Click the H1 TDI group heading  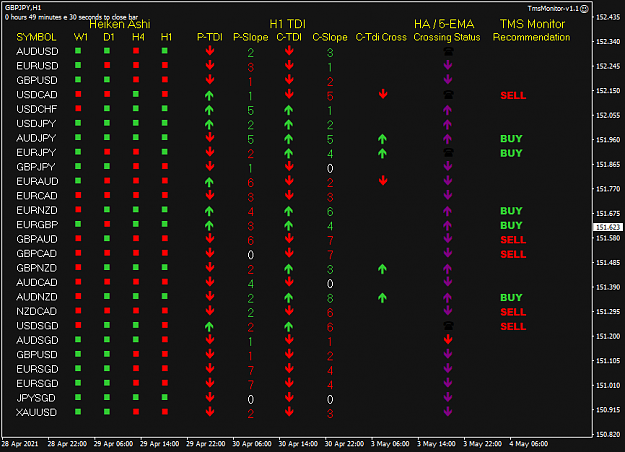[287, 24]
